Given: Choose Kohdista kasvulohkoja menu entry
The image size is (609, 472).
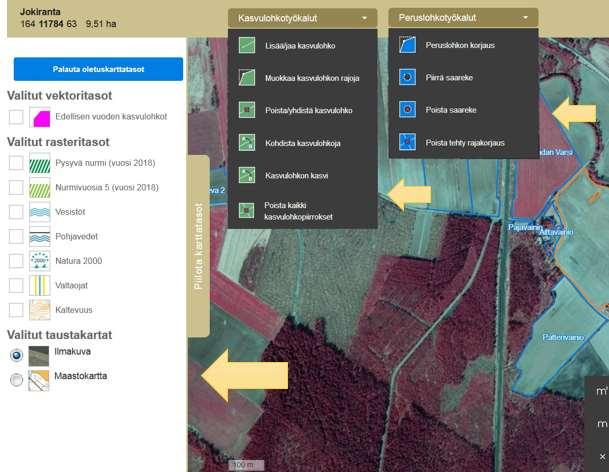Looking at the screenshot, I should click(303, 143).
